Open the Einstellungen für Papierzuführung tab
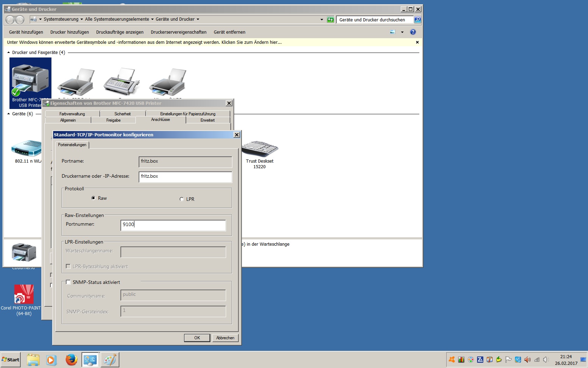Viewport: 588px width, 368px height. tap(188, 114)
